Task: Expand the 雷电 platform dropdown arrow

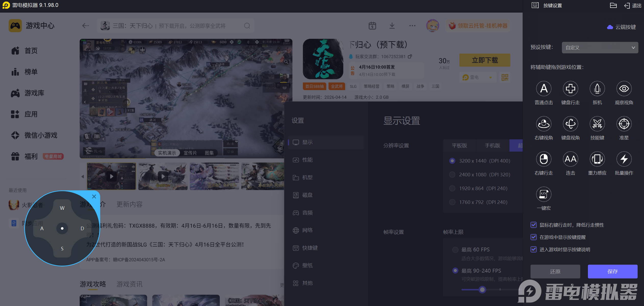Action: [x=491, y=78]
